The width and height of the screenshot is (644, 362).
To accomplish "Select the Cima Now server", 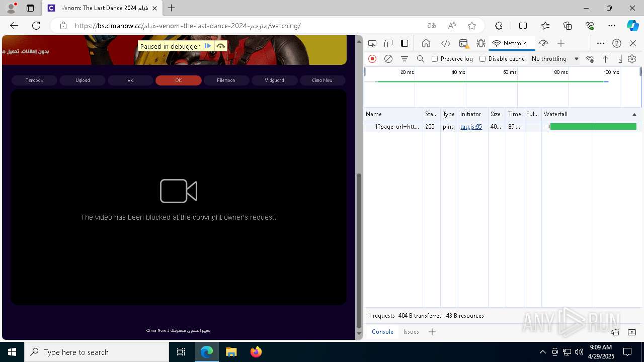I will tap(323, 80).
